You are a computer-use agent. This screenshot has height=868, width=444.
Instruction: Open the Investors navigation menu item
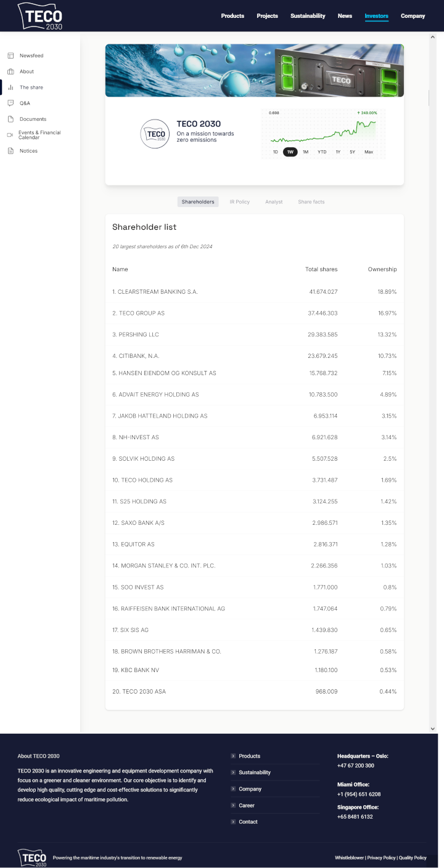(x=376, y=16)
